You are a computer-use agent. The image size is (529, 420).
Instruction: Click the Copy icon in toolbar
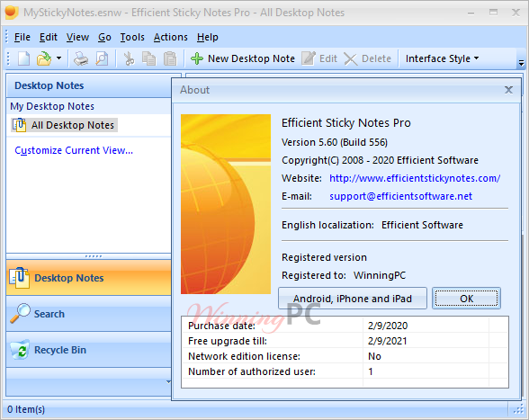pyautogui.click(x=148, y=58)
